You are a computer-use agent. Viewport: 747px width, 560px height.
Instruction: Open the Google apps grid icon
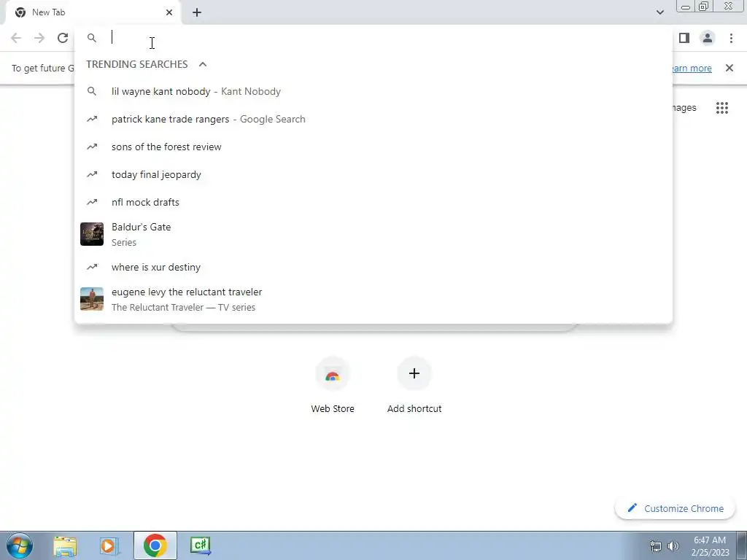tap(722, 108)
